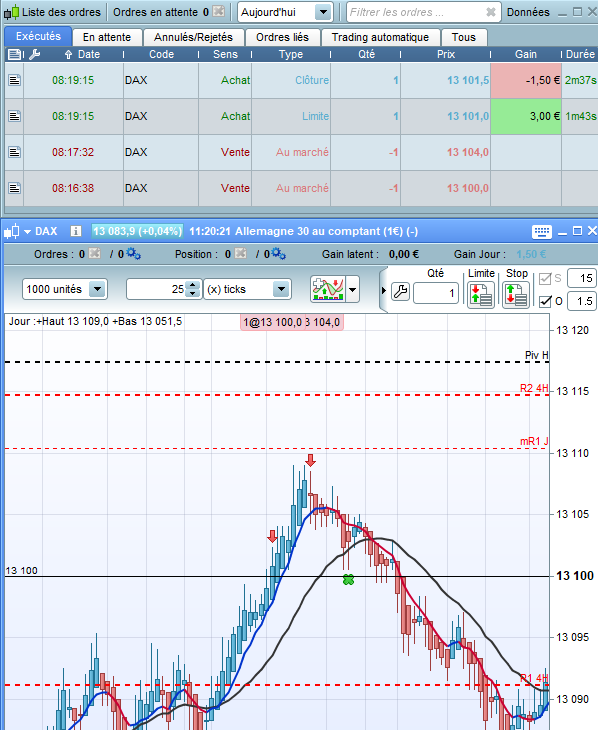Open the dropdown arrow before the DAX title
The width and height of the screenshot is (598, 730).
point(27,232)
